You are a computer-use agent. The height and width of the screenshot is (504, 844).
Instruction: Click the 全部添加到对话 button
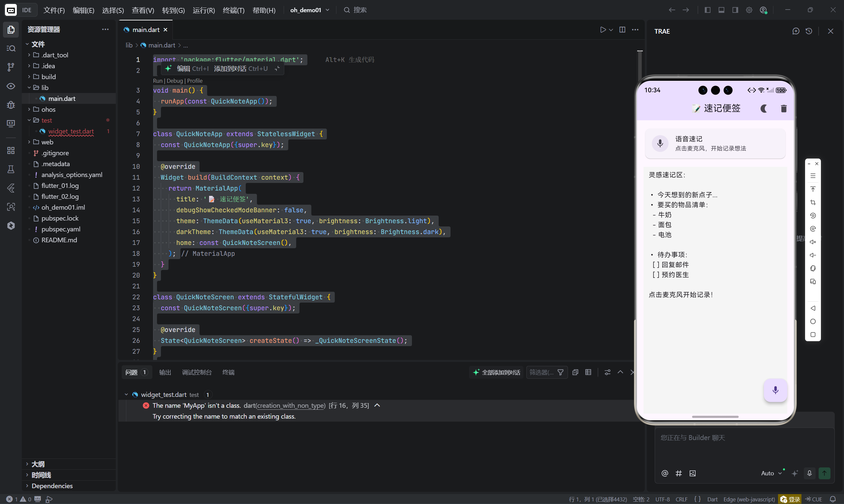tap(496, 372)
